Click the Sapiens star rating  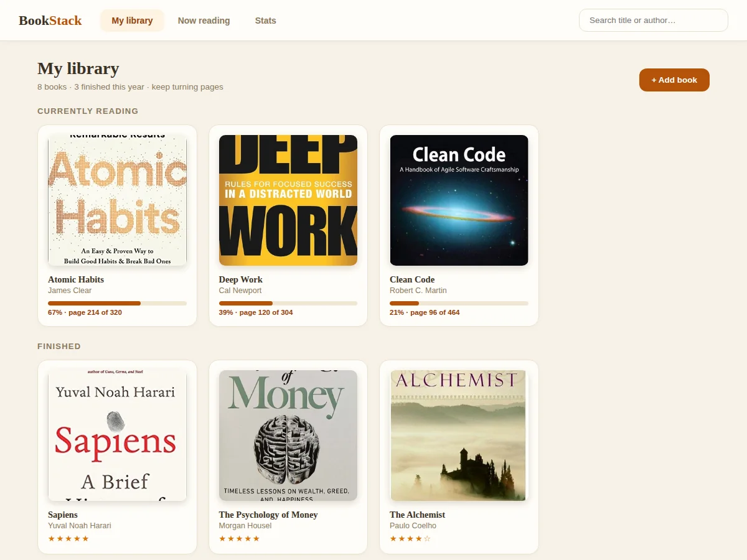tap(68, 538)
